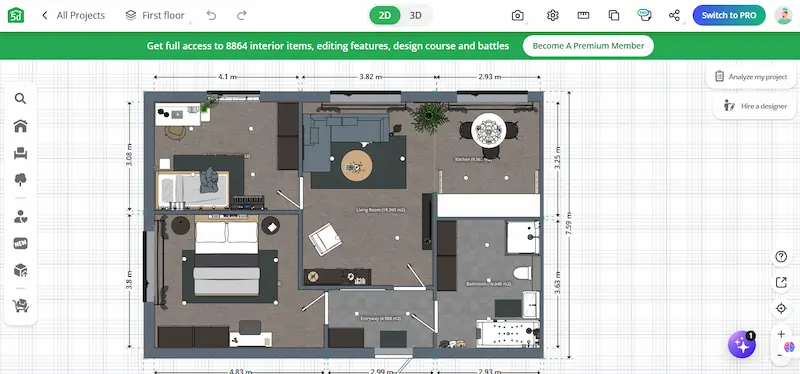Switch to 2D view mode
800x374 pixels.
click(385, 15)
